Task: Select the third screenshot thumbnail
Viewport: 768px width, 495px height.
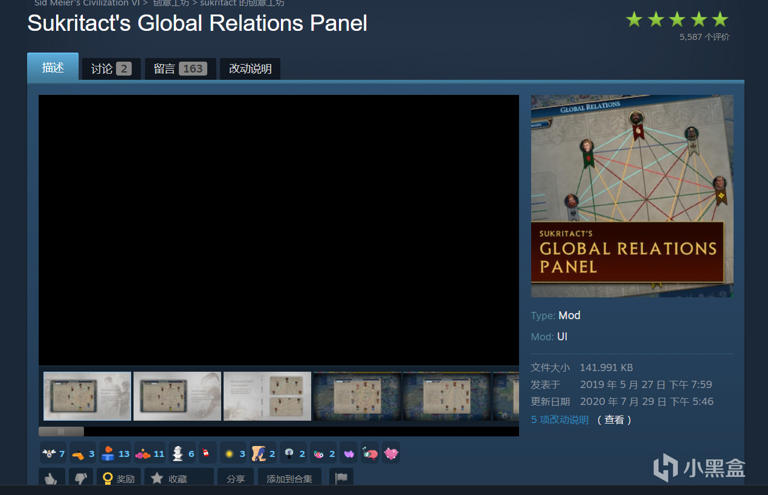Action: click(267, 396)
